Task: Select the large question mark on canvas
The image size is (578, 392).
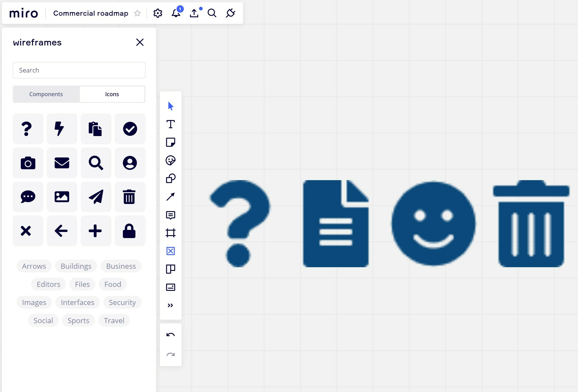Action: pos(240,224)
